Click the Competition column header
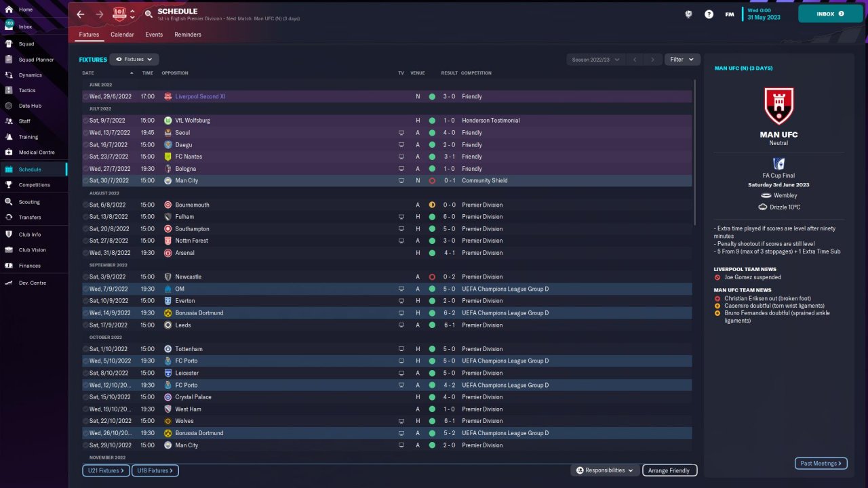The image size is (868, 488). [x=476, y=73]
